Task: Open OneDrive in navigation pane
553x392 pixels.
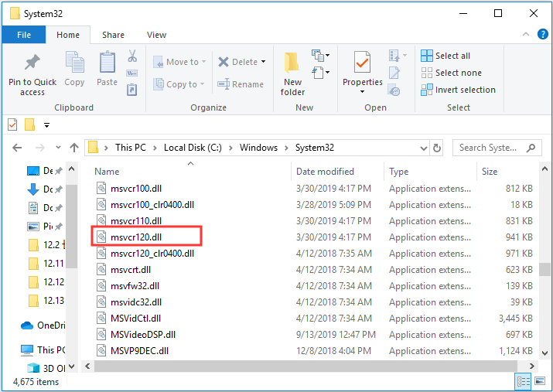Action: click(x=43, y=326)
